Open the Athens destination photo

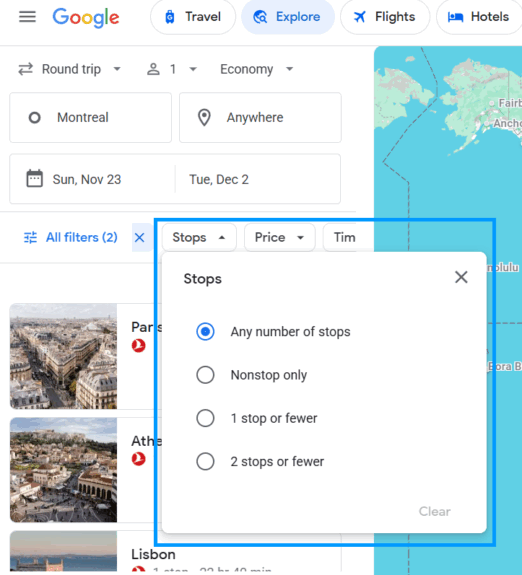click(x=63, y=470)
